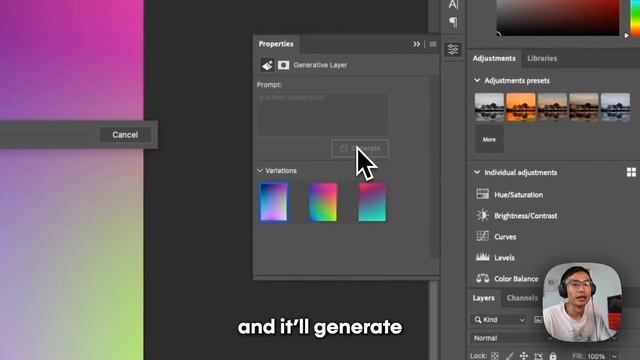The image size is (640, 360).
Task: Click the lock all padlock icon
Action: (553, 356)
